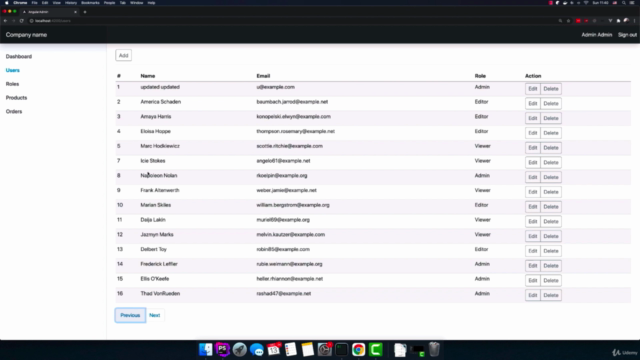
Task: Click the Wi-Fi status icon
Action: pyautogui.click(x=586, y=3)
